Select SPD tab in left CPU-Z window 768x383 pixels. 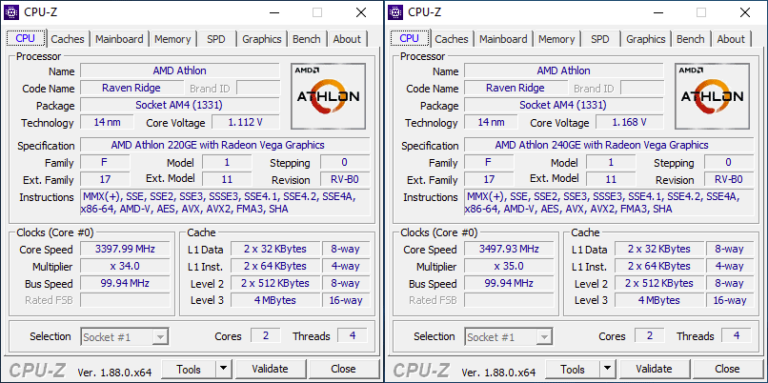click(216, 39)
